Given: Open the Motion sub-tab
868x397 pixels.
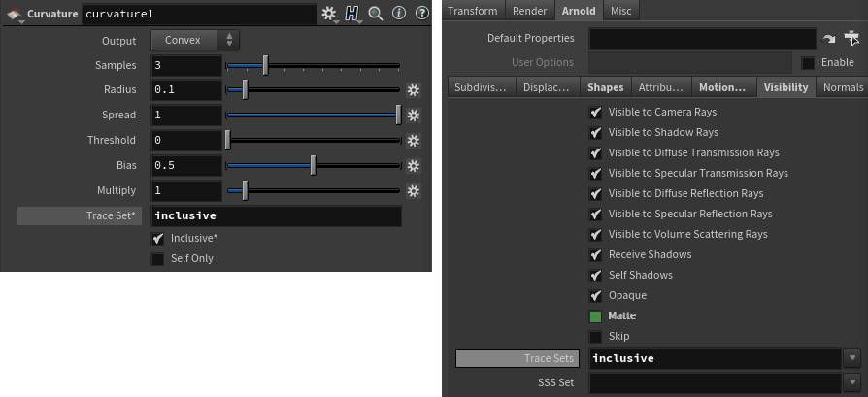Looking at the screenshot, I should pyautogui.click(x=723, y=87).
